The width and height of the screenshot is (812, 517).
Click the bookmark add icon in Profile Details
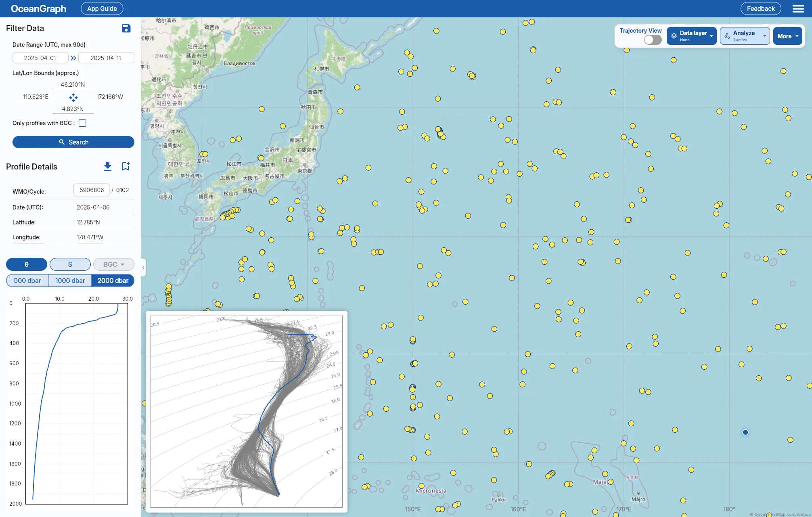(x=126, y=166)
